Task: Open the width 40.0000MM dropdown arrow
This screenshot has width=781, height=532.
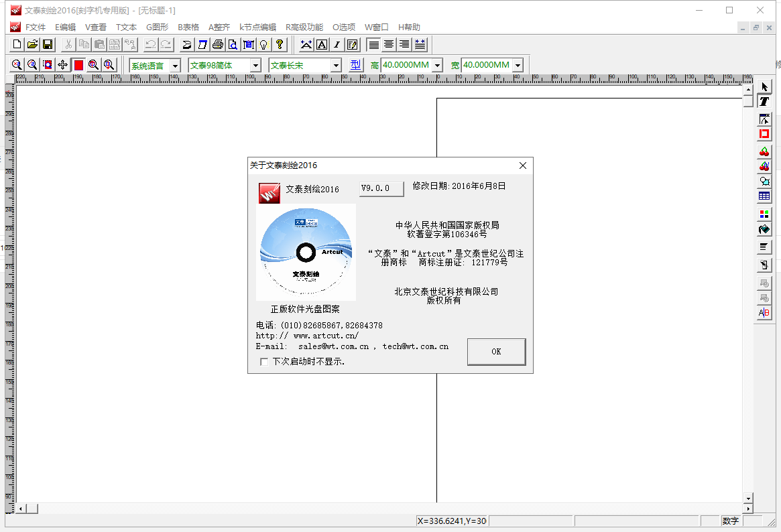Action: 518,65
